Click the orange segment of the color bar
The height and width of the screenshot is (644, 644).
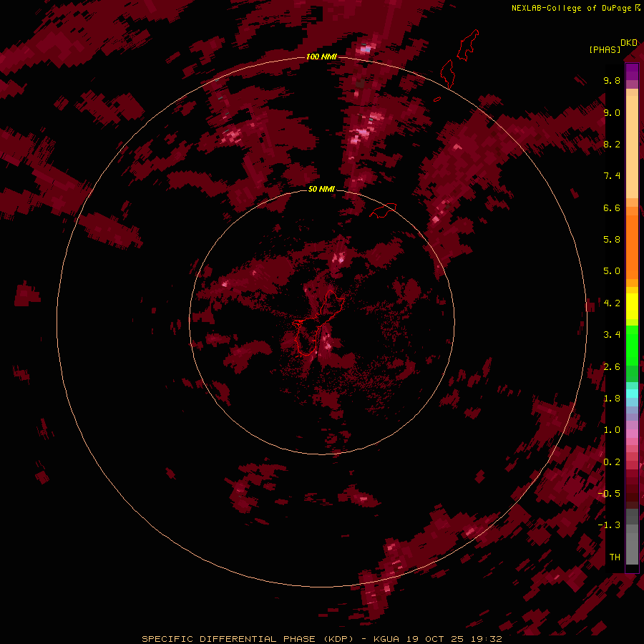(632, 247)
